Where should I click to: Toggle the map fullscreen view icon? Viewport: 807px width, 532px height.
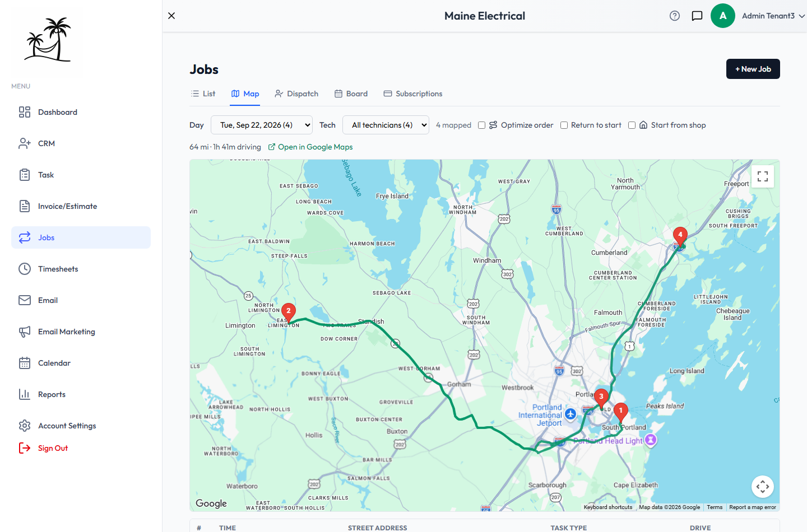763,176
